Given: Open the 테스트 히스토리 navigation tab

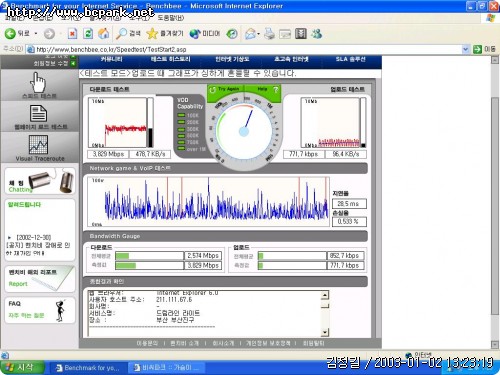Looking at the screenshot, I should 170,59.
